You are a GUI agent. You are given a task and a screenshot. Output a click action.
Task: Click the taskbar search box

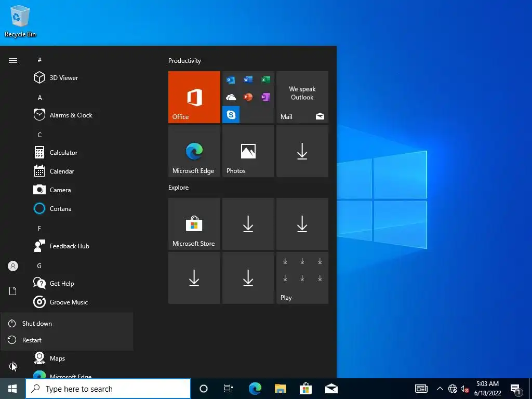[108, 389]
